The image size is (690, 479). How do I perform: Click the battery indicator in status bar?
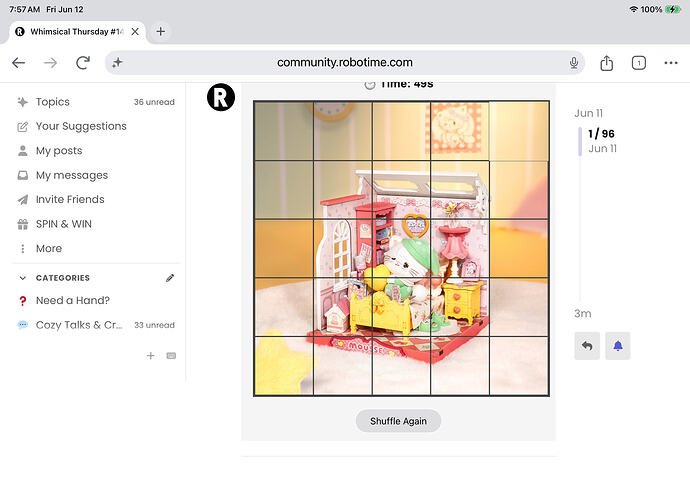pyautogui.click(x=673, y=9)
